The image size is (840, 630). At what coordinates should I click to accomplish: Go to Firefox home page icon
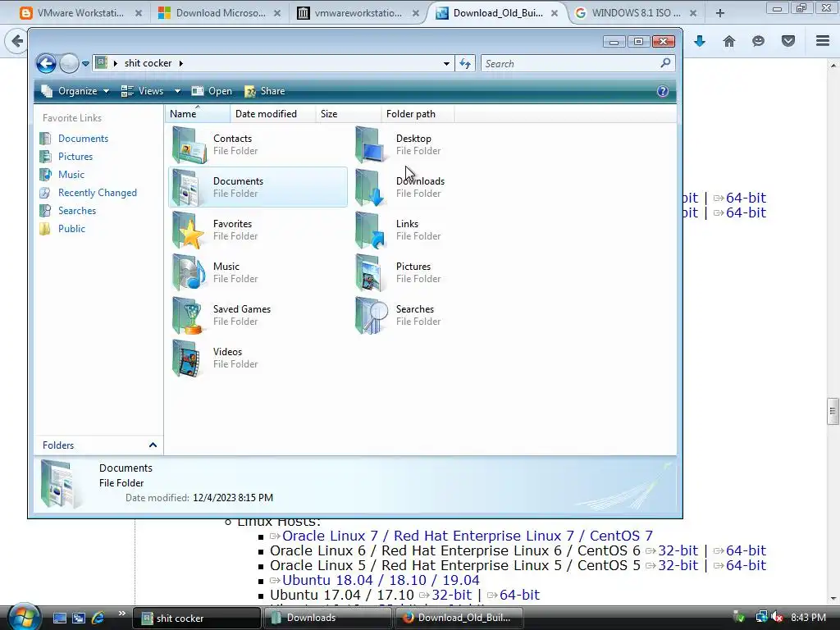coord(729,41)
